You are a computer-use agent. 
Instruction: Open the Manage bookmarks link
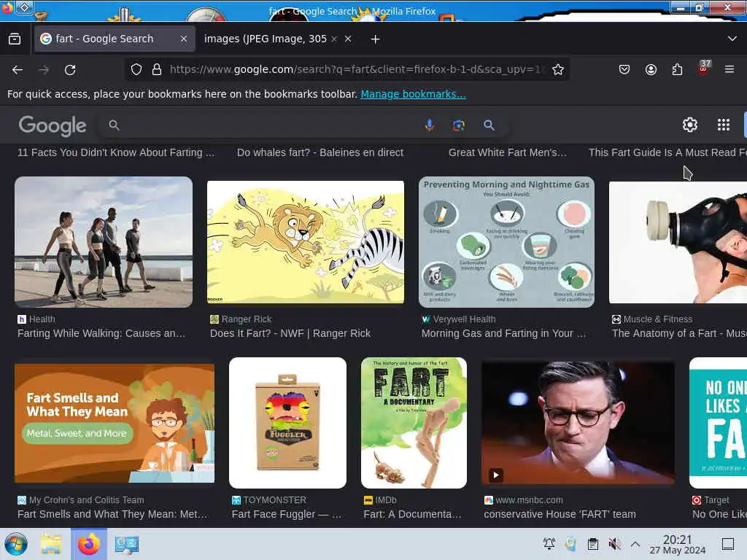click(x=413, y=94)
